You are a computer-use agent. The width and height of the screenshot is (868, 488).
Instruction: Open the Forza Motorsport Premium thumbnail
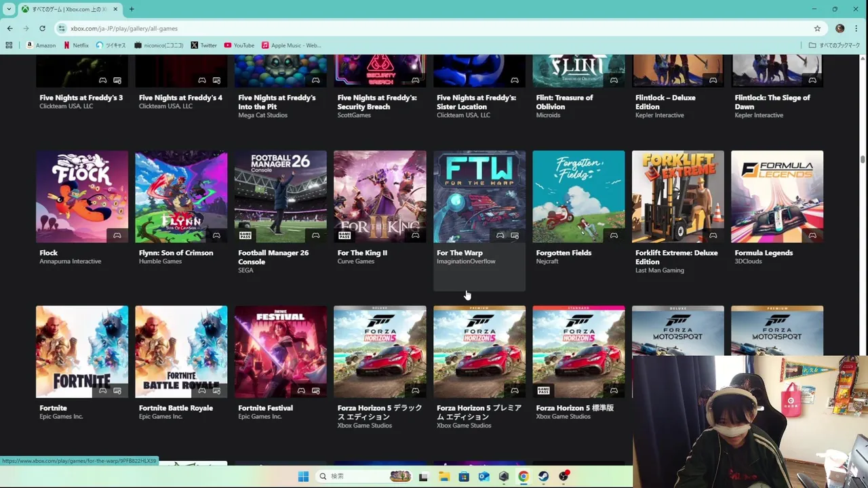(x=777, y=330)
